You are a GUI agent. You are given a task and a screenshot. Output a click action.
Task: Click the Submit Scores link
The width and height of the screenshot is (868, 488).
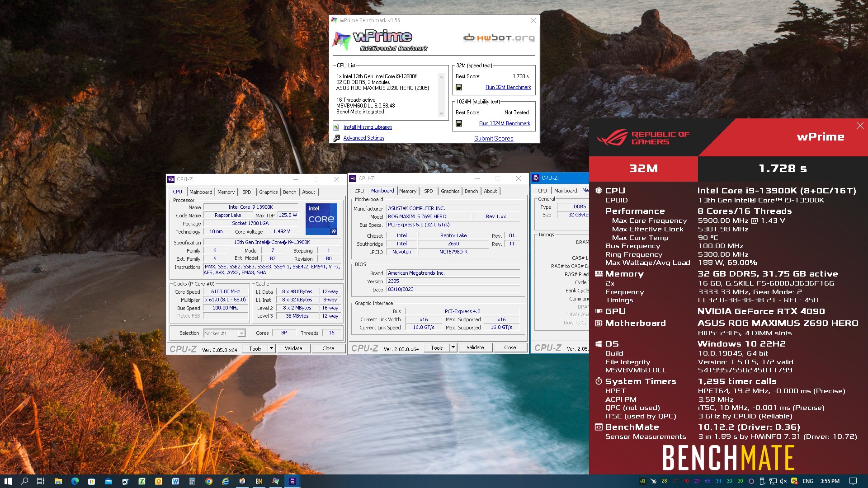pos(494,138)
